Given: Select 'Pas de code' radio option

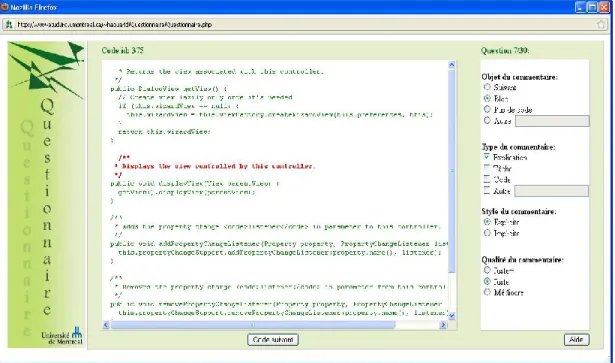Looking at the screenshot, I should (x=487, y=109).
